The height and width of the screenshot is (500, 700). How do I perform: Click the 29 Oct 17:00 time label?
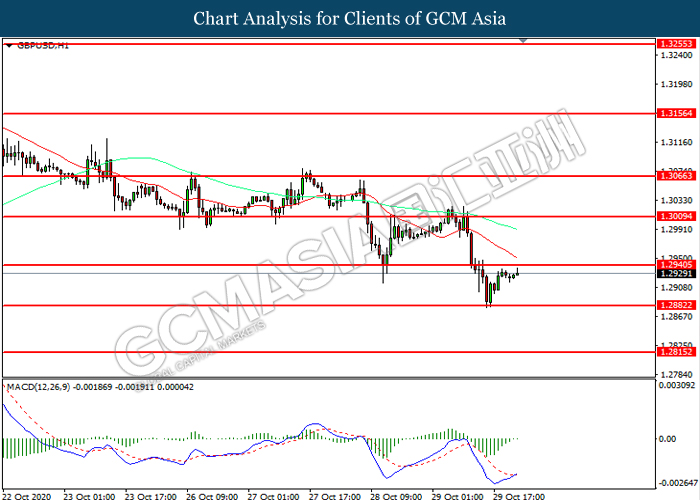point(519,496)
